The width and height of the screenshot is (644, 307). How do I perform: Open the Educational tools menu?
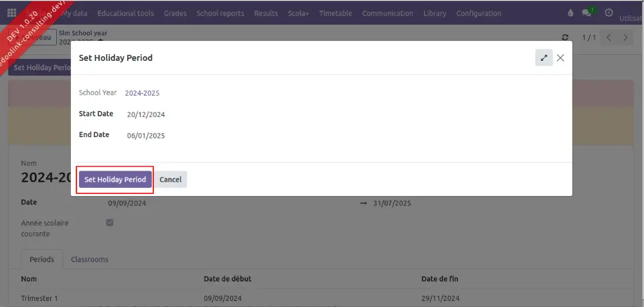[125, 13]
